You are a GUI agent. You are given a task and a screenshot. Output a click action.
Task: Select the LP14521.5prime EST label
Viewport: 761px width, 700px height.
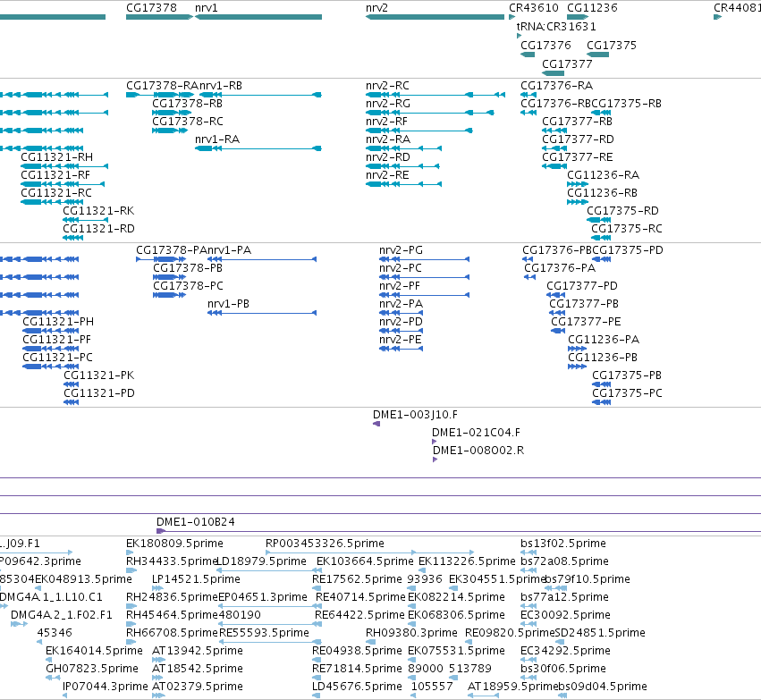tap(196, 579)
